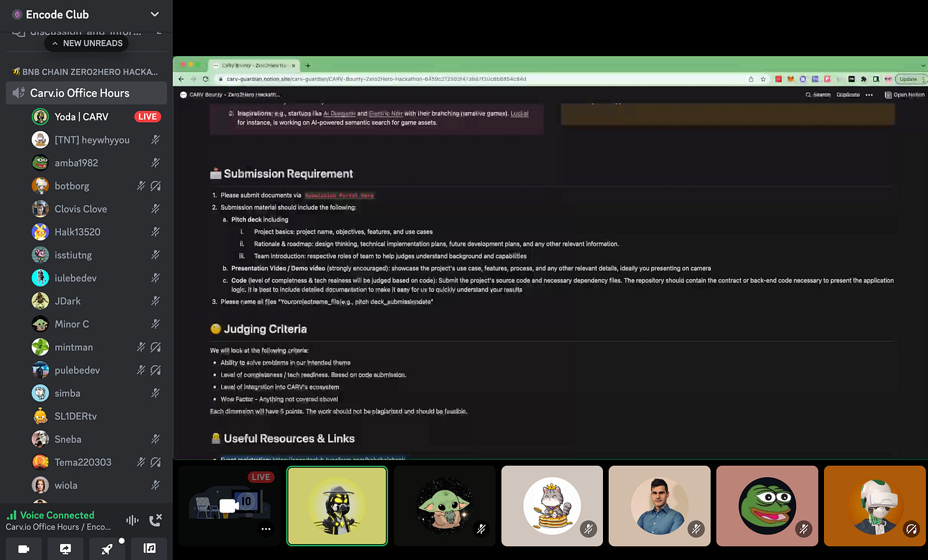Viewport: 928px width, 560px height.
Task: Open Voice Connected status details
Action: (x=57, y=515)
